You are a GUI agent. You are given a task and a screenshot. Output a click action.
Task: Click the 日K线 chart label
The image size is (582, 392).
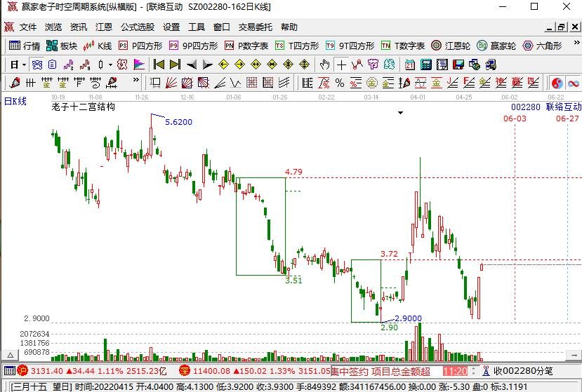pyautogui.click(x=15, y=101)
